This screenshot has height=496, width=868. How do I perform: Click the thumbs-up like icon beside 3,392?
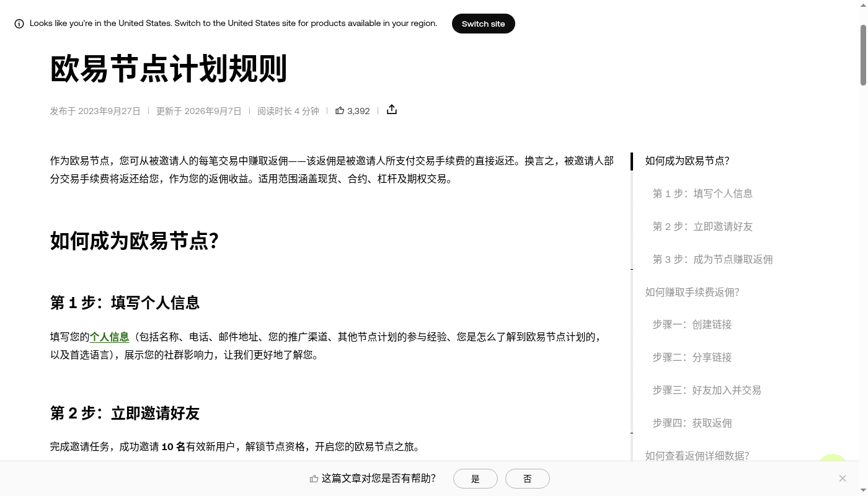[x=340, y=110]
